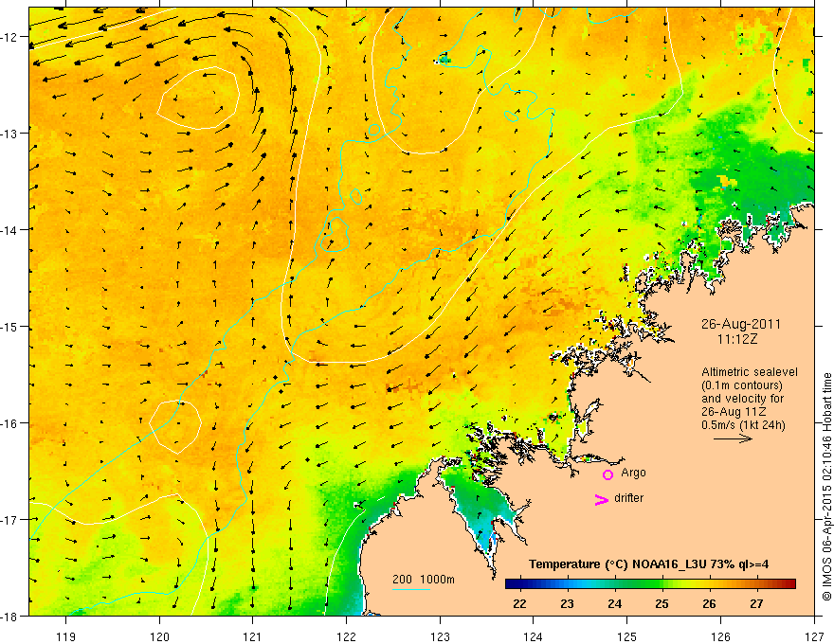
Task: Click the cyan 200 1000m depth contour legend line
Action: [x=411, y=589]
